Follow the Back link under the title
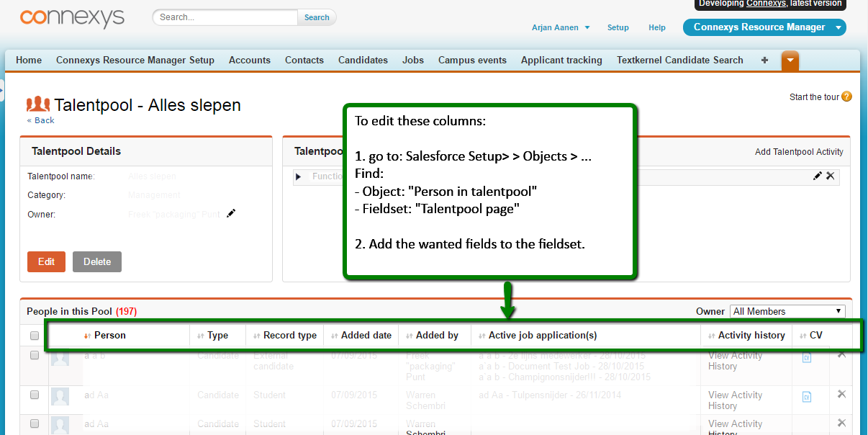The height and width of the screenshot is (435, 868). tap(41, 120)
